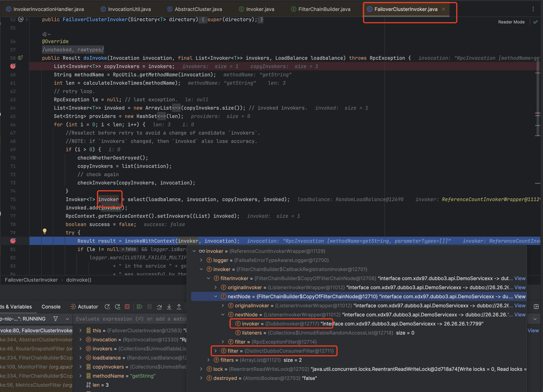
Task: Expand the filter RpcExceptionFilter node
Action: (223, 342)
